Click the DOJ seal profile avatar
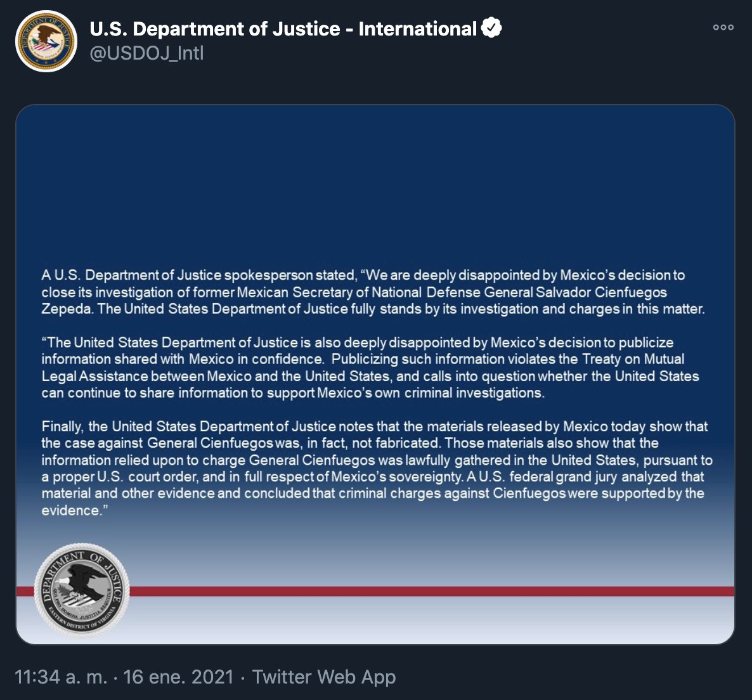The height and width of the screenshot is (700, 752). 46,41
